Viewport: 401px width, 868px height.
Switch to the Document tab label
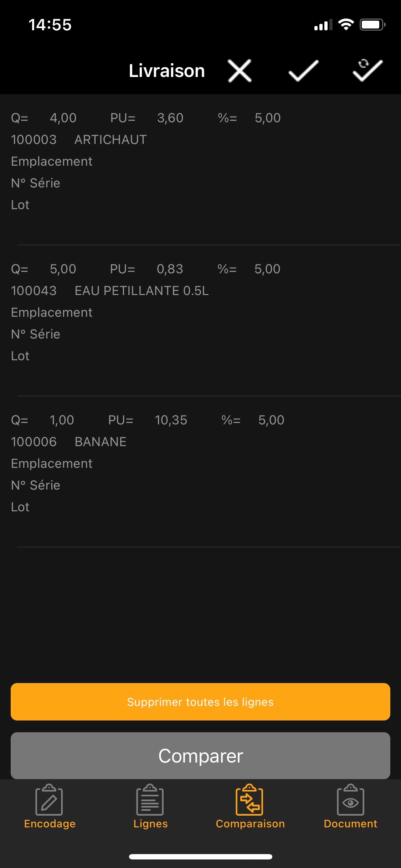tap(350, 824)
